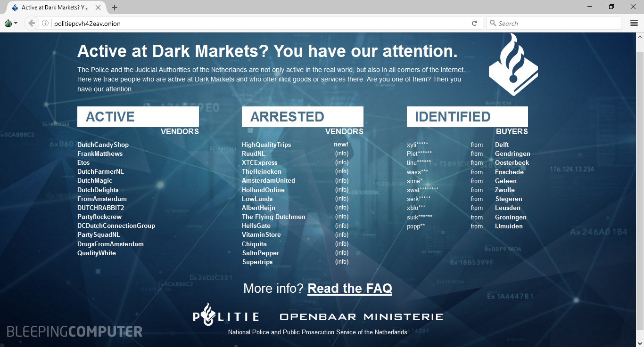Open info link for RuudNL
The height and width of the screenshot is (347, 644).
coord(342,153)
